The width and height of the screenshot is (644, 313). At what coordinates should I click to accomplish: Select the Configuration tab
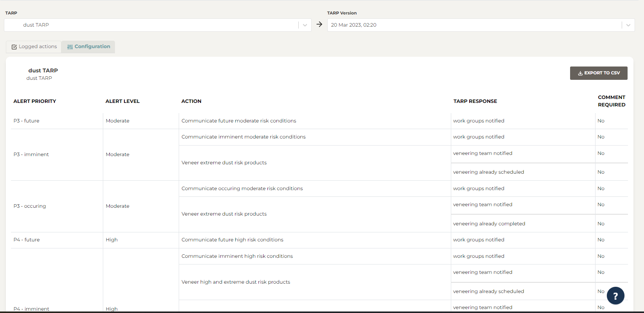[x=88, y=47]
